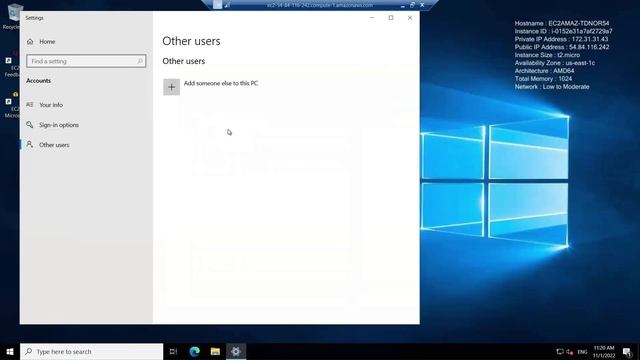Click the Accounts section heading
The width and height of the screenshot is (640, 360).
click(38, 81)
